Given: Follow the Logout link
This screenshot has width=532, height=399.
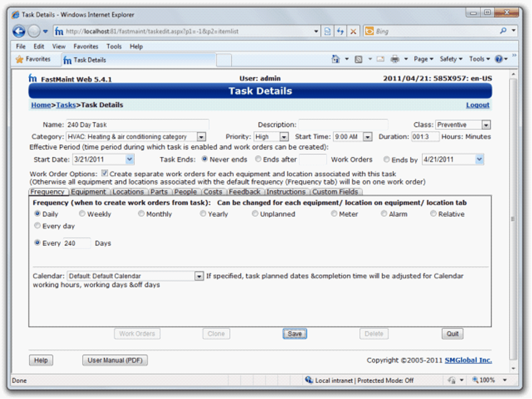Looking at the screenshot, I should [x=478, y=105].
